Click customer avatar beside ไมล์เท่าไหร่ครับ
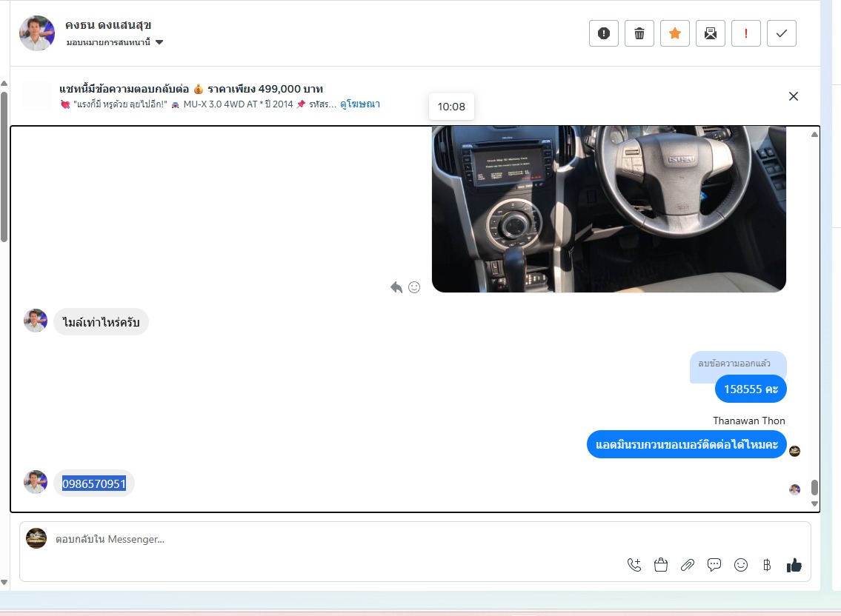 [36, 321]
